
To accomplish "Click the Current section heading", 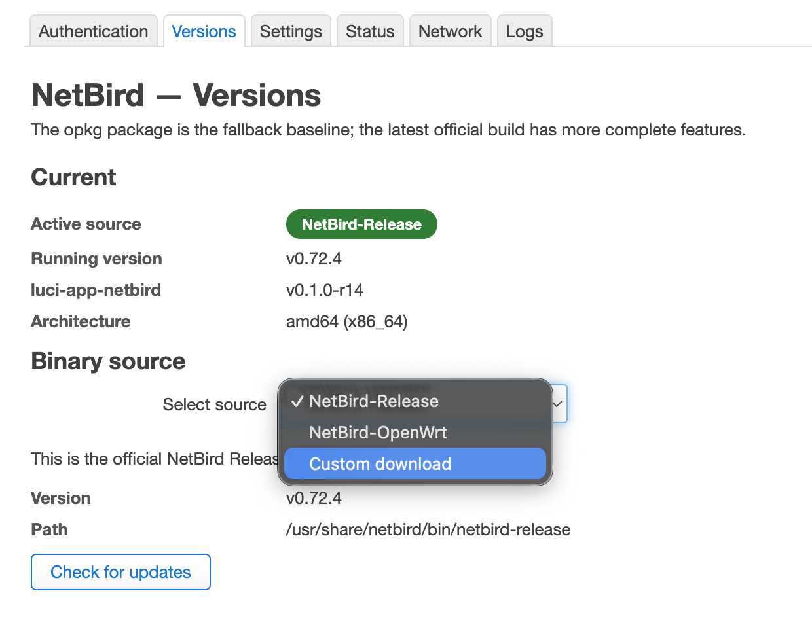I will (x=73, y=177).
